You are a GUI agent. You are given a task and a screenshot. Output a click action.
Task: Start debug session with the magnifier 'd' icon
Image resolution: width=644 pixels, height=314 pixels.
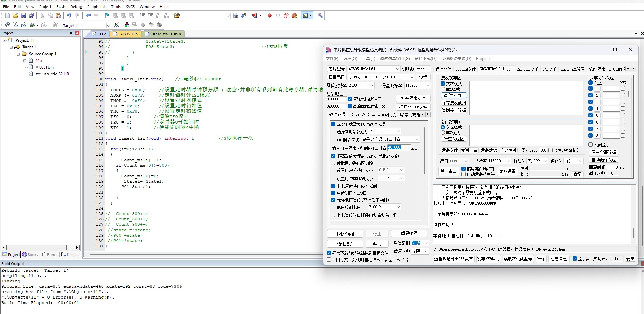[255, 15]
